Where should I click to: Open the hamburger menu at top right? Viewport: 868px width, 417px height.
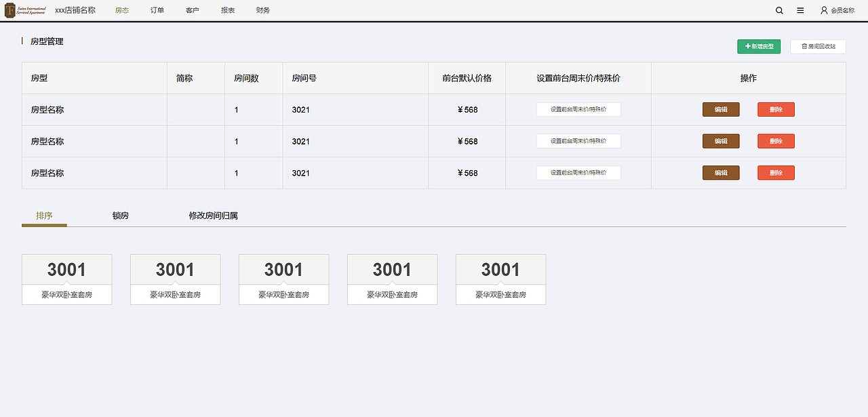click(x=800, y=10)
